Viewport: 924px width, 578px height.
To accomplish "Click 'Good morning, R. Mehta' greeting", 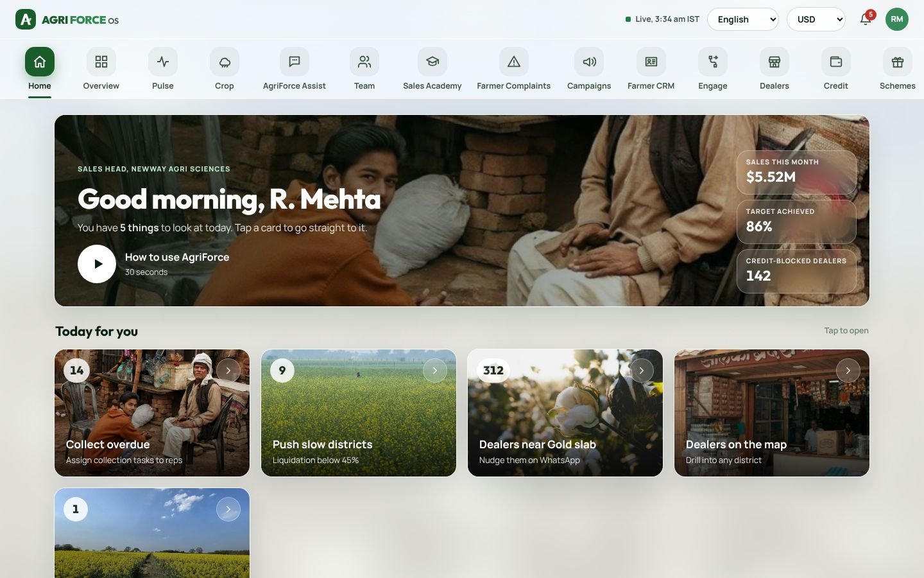I will coord(229,199).
